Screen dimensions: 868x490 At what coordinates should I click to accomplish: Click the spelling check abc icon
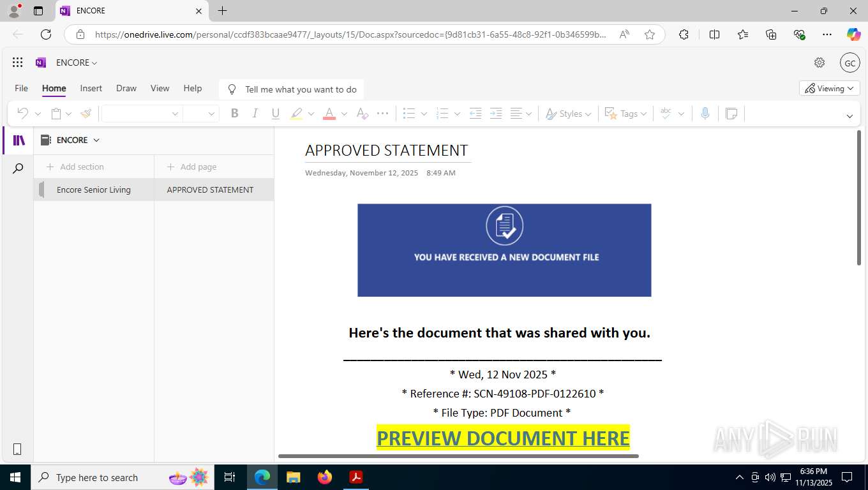coord(666,114)
